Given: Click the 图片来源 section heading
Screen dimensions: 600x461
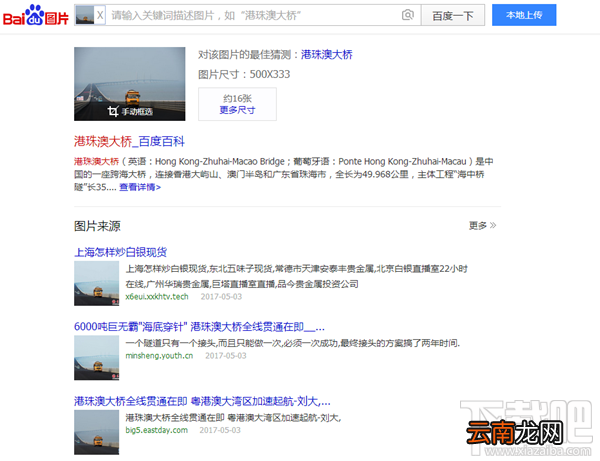Looking at the screenshot, I should pyautogui.click(x=97, y=226).
